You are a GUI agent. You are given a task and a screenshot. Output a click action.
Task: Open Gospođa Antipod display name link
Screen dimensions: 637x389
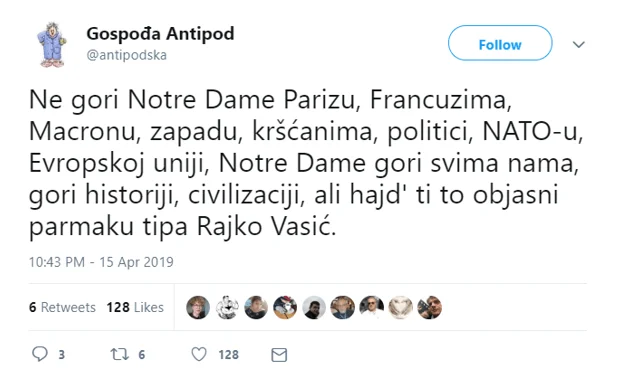click(160, 34)
